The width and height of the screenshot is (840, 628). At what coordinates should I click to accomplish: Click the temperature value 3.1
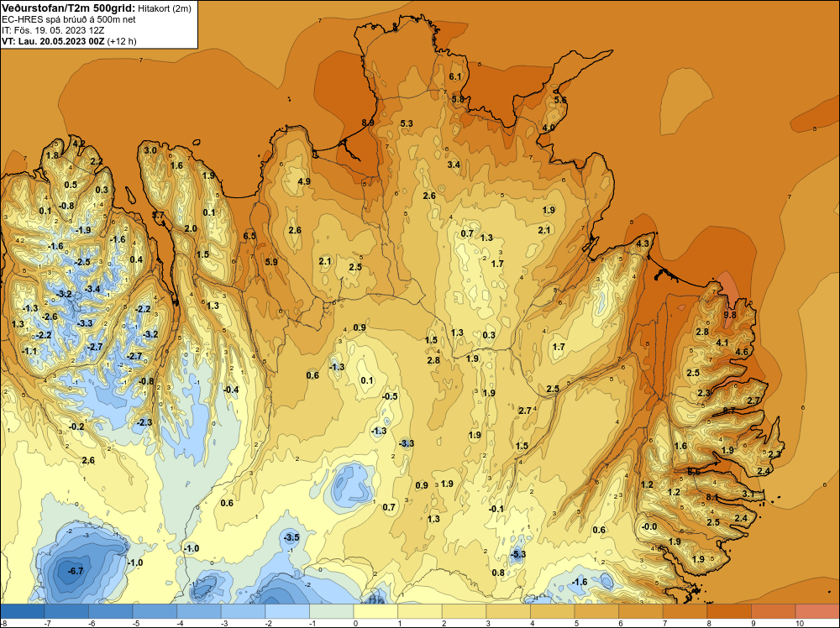click(x=748, y=493)
